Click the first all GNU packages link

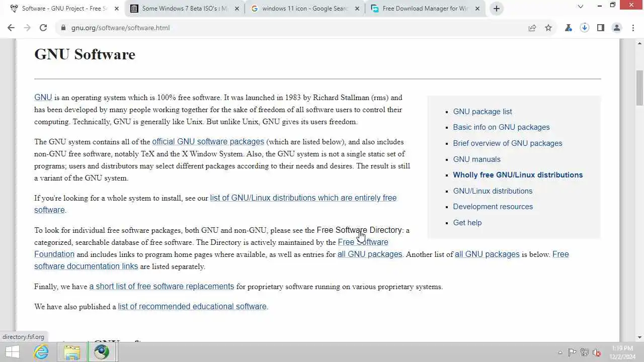point(370,254)
